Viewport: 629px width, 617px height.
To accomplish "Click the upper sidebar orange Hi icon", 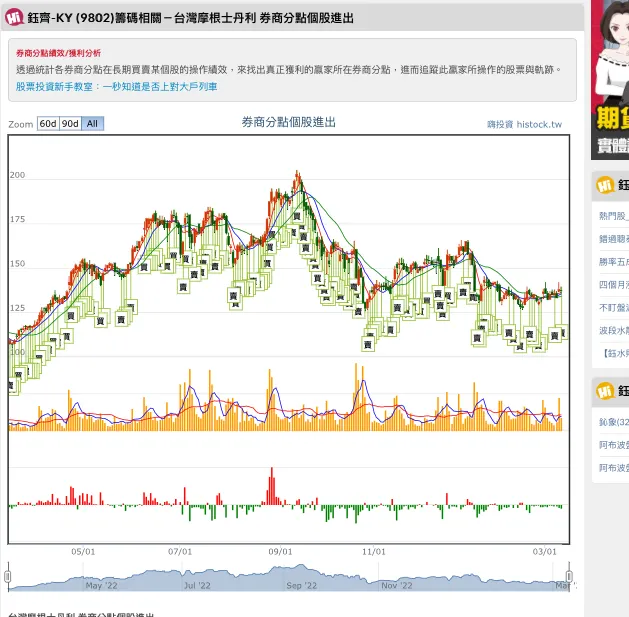I will coord(605,185).
